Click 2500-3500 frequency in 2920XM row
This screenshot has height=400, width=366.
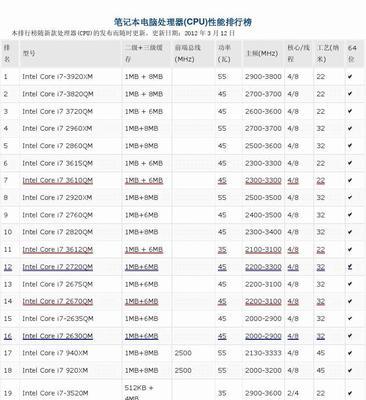tap(263, 198)
